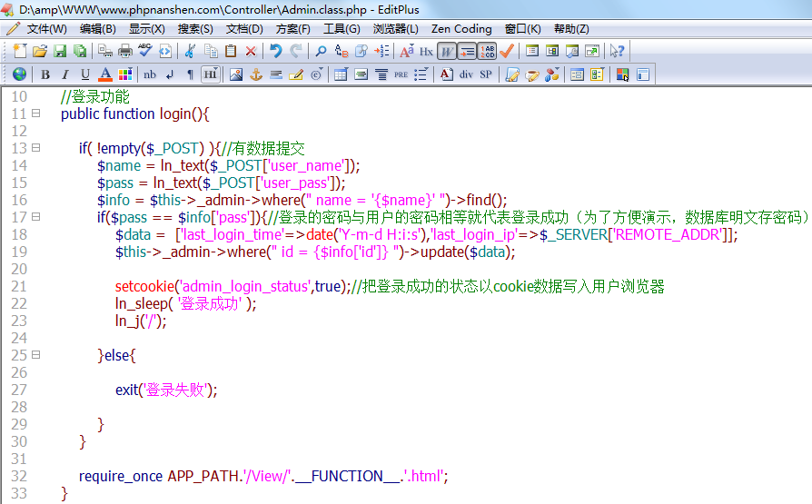
Task: Click the coffee cup applet icon
Action: tap(532, 74)
